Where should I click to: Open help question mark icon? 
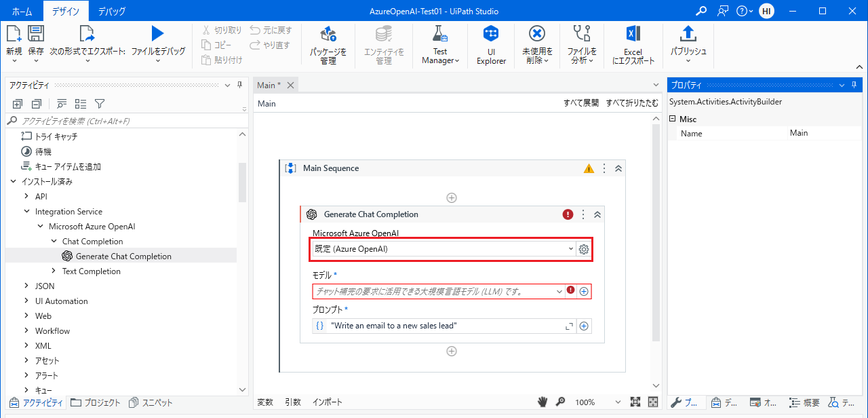coord(743,11)
